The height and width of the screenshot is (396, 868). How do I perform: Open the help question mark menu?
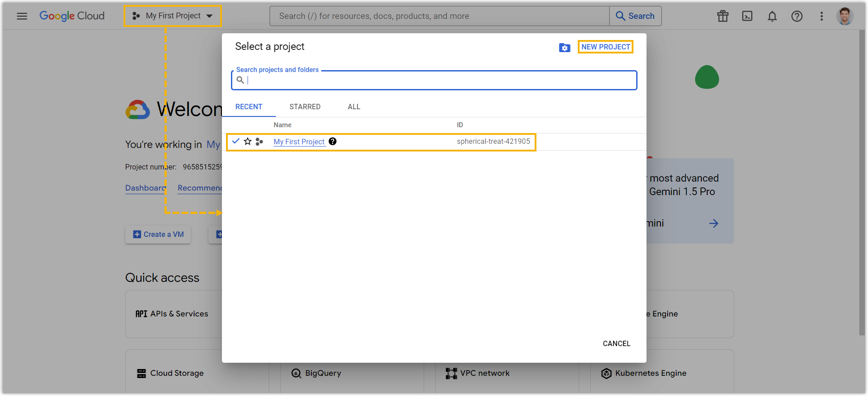797,16
